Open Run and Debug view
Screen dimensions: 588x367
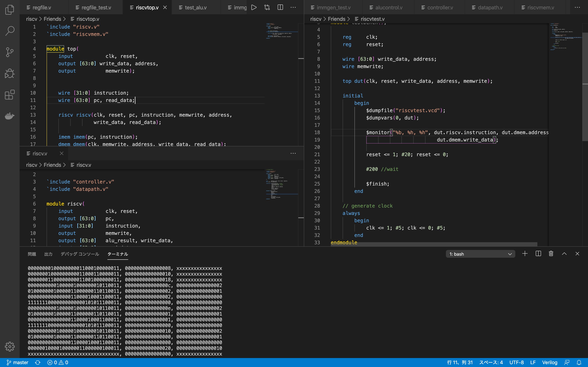tap(10, 73)
